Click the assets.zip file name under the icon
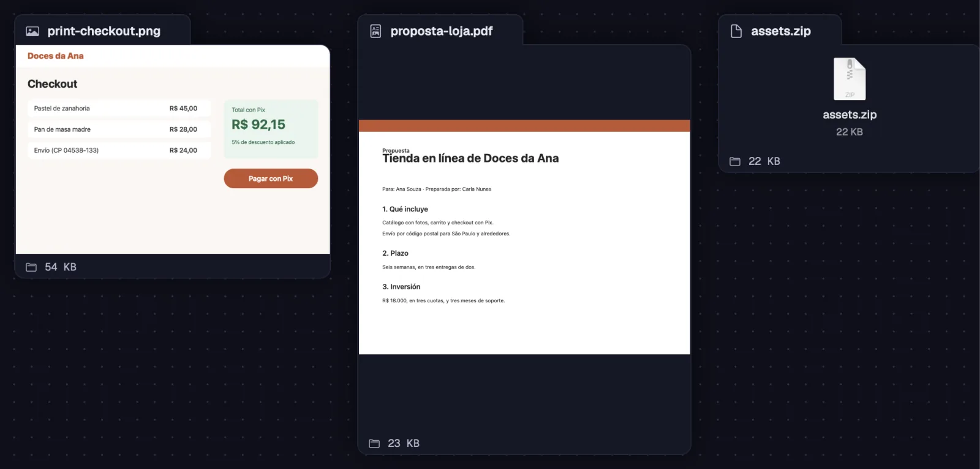The height and width of the screenshot is (469, 980). [x=850, y=115]
